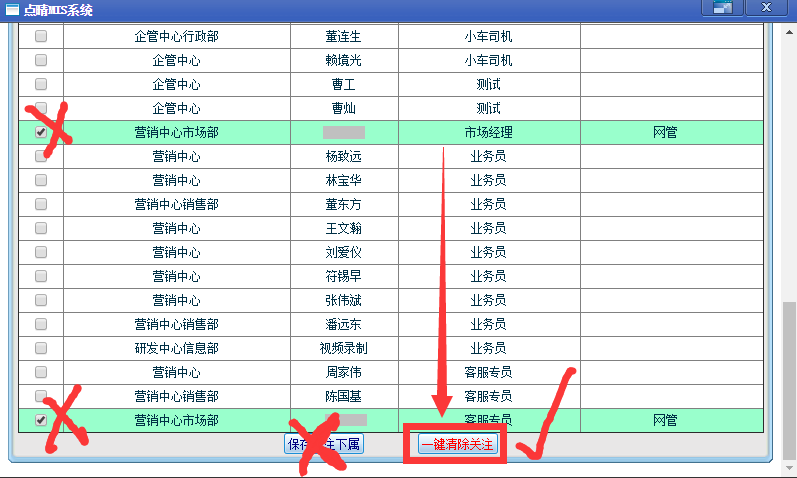Click the name 张伟斌
797x478 pixels.
coord(344,301)
